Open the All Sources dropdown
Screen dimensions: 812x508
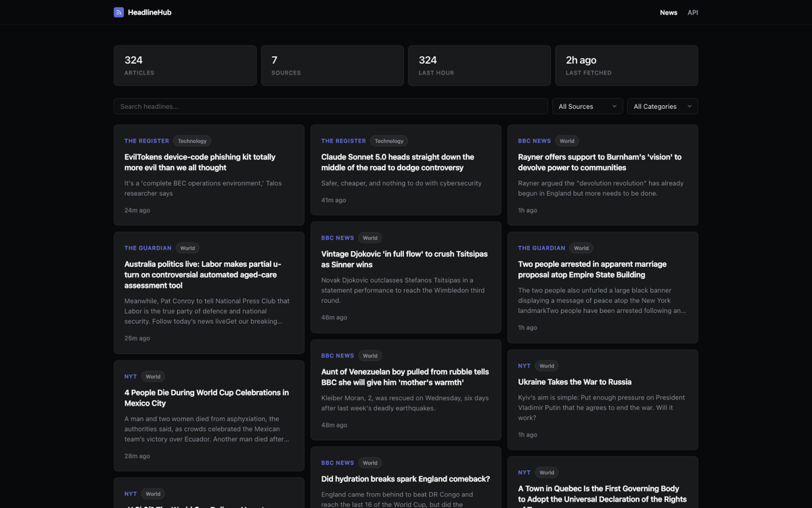587,106
